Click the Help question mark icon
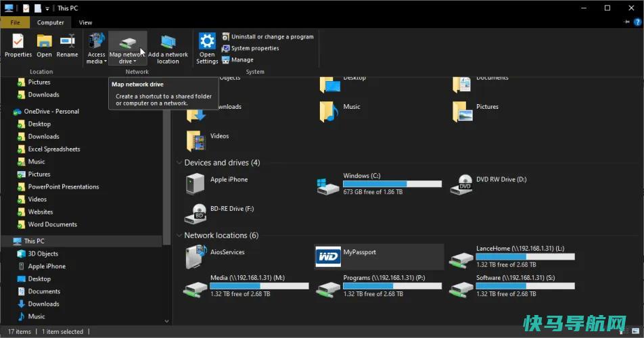Screen dimensions: 644x338 tap(637, 22)
